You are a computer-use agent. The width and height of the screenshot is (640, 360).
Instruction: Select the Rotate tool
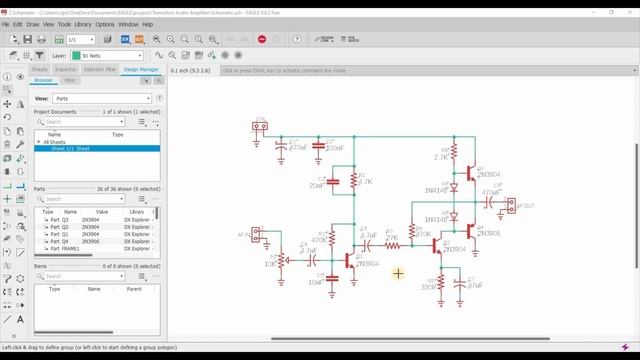pyautogui.click(x=7, y=117)
